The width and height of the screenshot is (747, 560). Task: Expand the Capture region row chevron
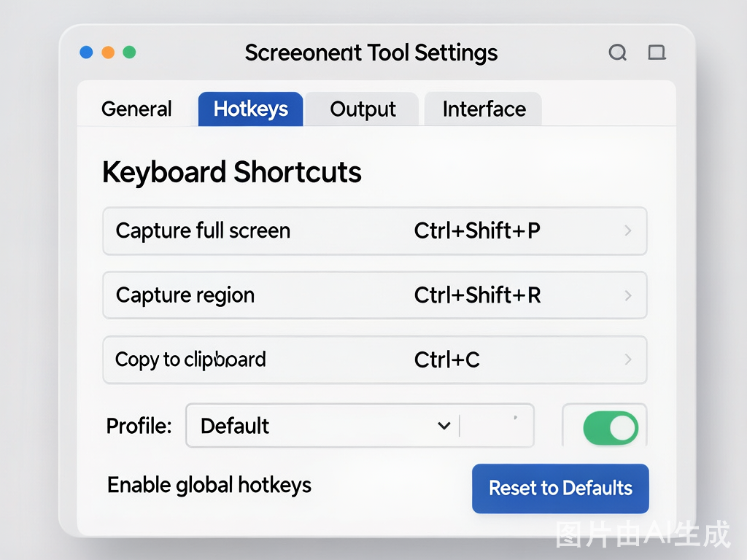(628, 295)
